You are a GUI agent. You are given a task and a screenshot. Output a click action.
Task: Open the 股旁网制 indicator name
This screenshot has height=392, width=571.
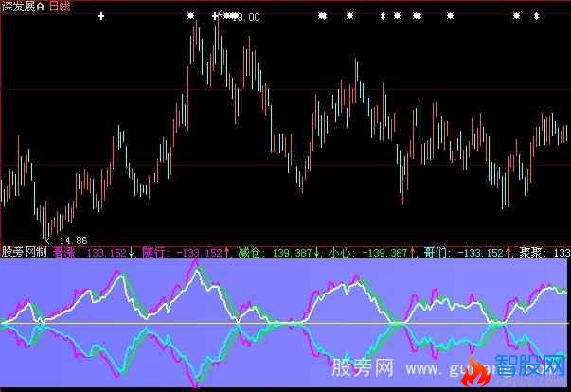pyautogui.click(x=24, y=252)
